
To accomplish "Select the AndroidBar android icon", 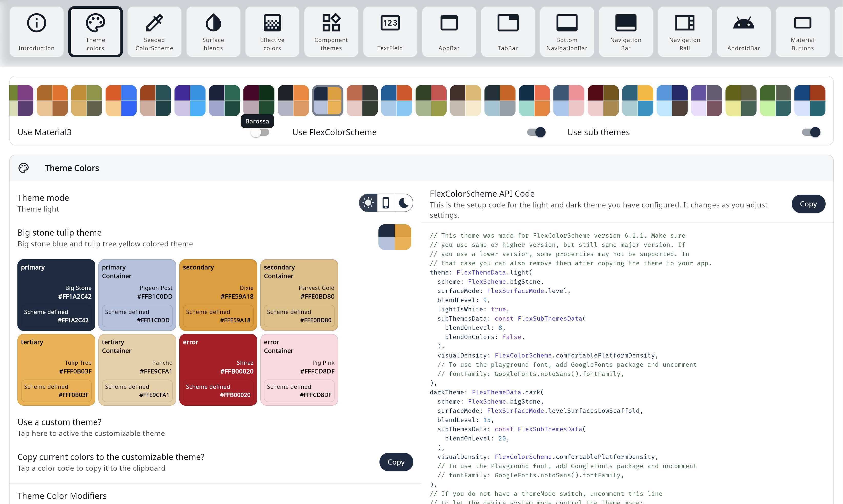I will pyautogui.click(x=743, y=23).
